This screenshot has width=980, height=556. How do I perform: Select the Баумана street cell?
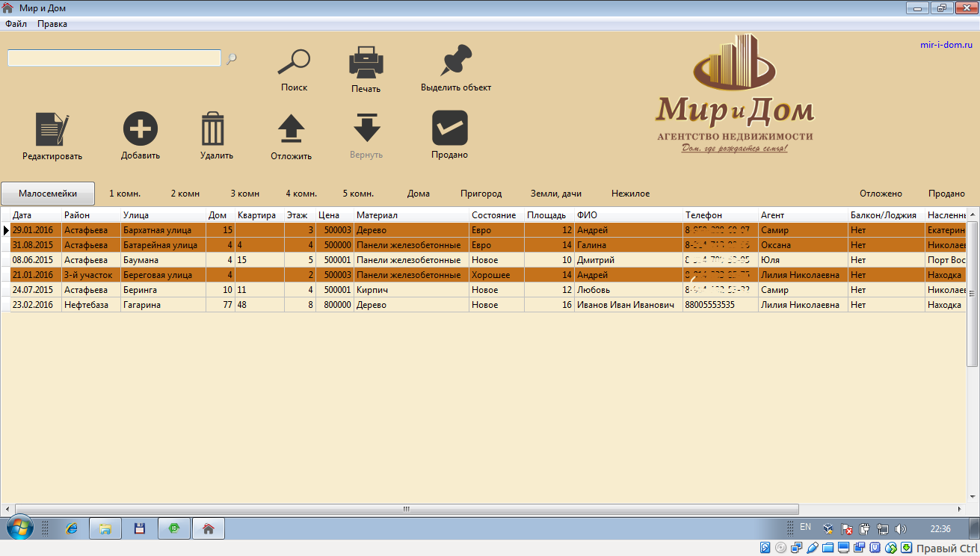pyautogui.click(x=163, y=260)
